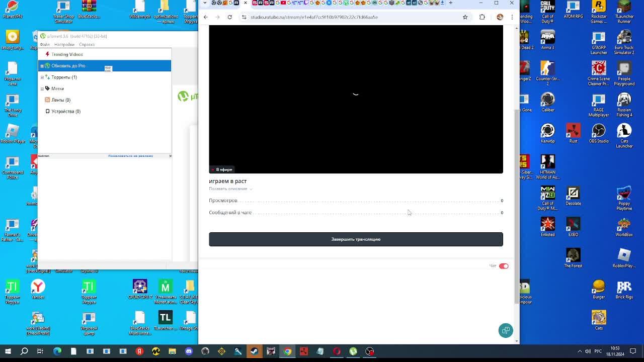644x362 pixels.
Task: Toggle the 'Чат' switch off
Action: pos(504,266)
